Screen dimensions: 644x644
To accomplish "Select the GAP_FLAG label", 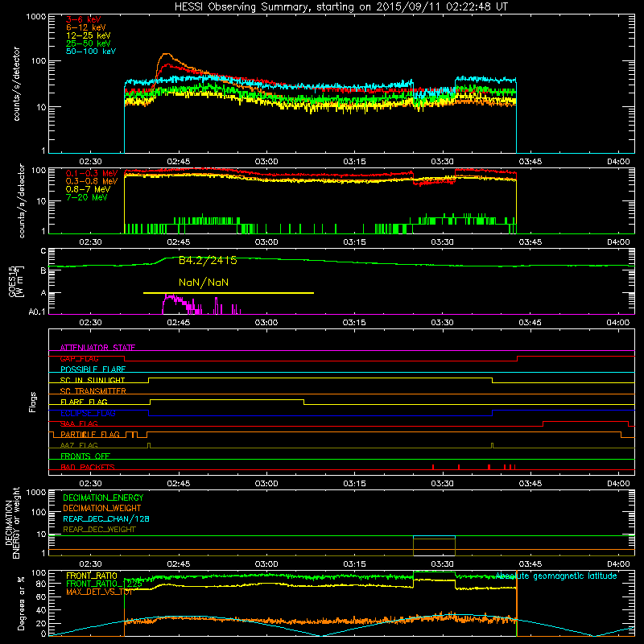I will 79,358.
